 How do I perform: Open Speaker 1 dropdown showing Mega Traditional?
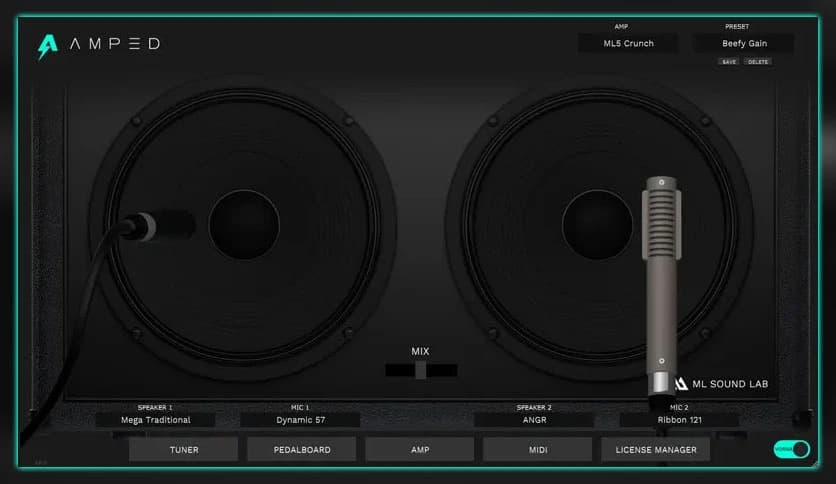(155, 420)
